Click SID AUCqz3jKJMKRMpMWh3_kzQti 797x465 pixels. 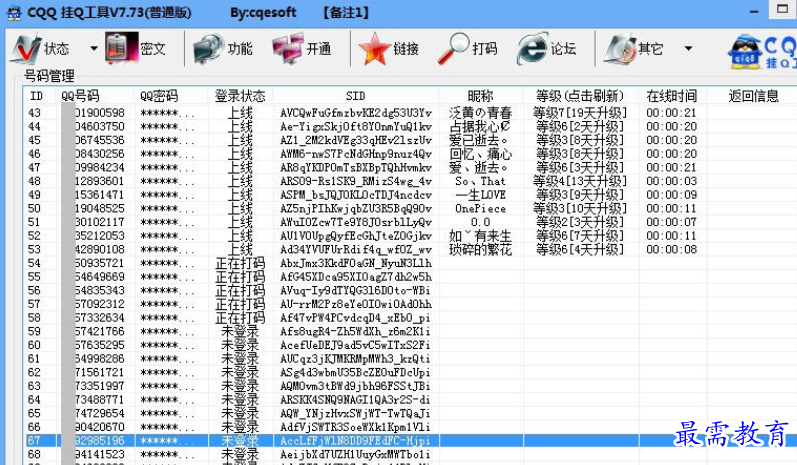pos(355,359)
